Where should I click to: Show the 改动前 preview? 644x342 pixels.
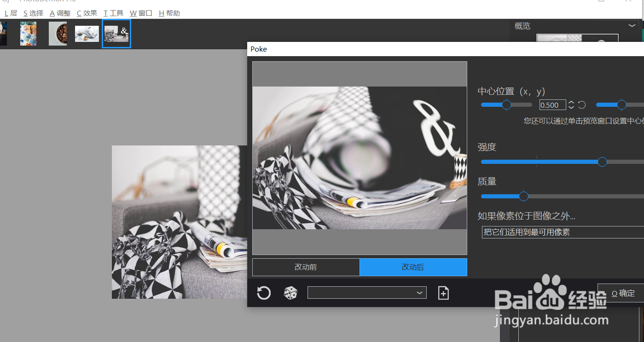(306, 267)
